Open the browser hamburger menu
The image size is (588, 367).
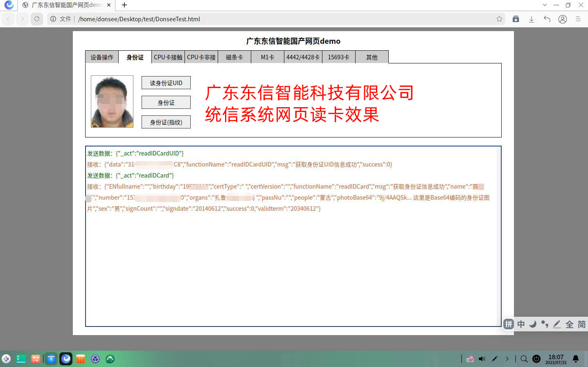[x=578, y=19]
